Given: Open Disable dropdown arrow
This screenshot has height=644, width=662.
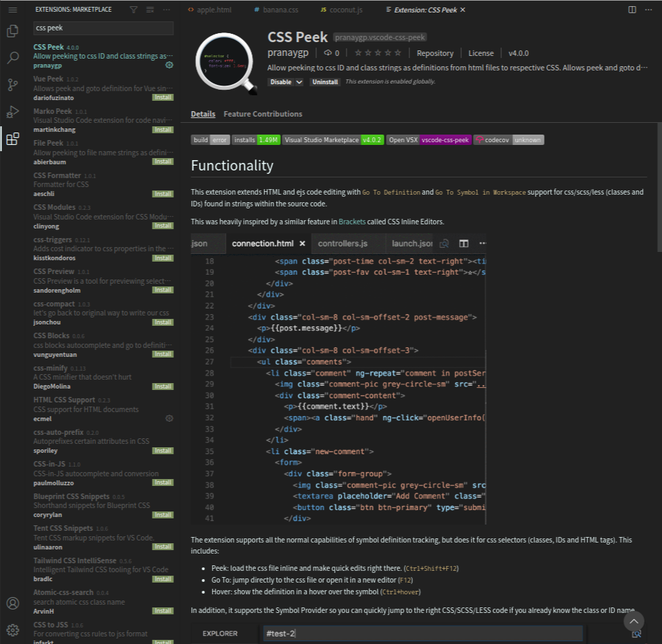Looking at the screenshot, I should [300, 82].
